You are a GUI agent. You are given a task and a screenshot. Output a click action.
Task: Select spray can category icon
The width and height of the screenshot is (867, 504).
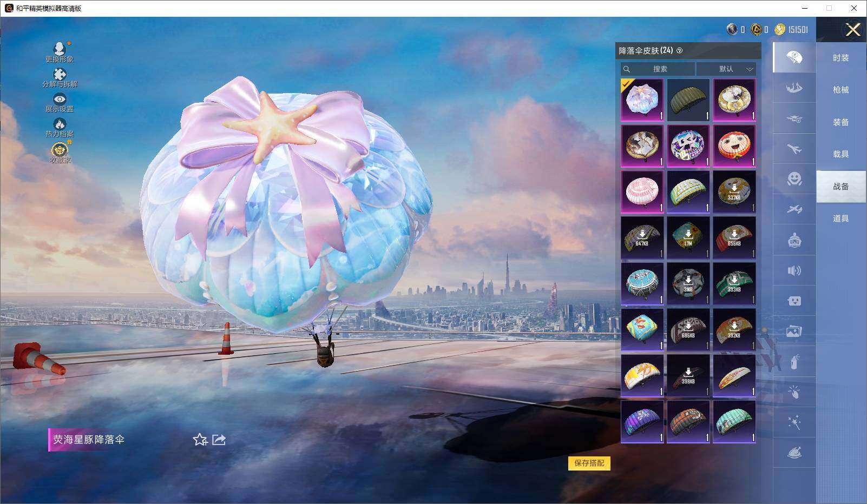point(794,362)
